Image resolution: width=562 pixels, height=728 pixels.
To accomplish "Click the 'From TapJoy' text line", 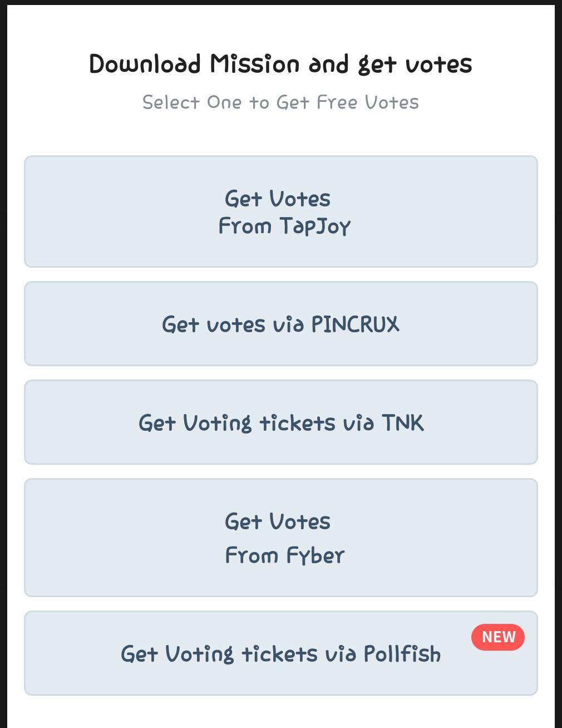I will (x=284, y=226).
